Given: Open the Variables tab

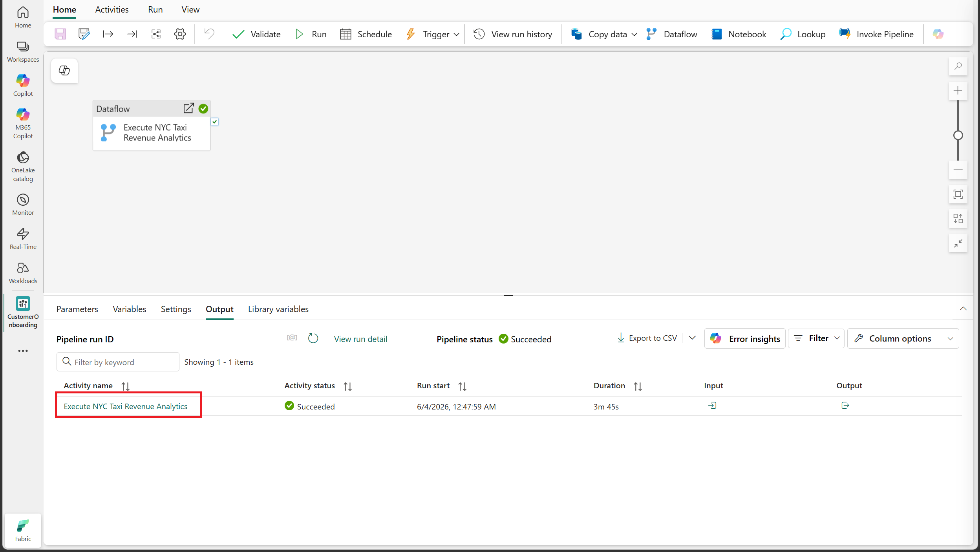Looking at the screenshot, I should click(130, 309).
